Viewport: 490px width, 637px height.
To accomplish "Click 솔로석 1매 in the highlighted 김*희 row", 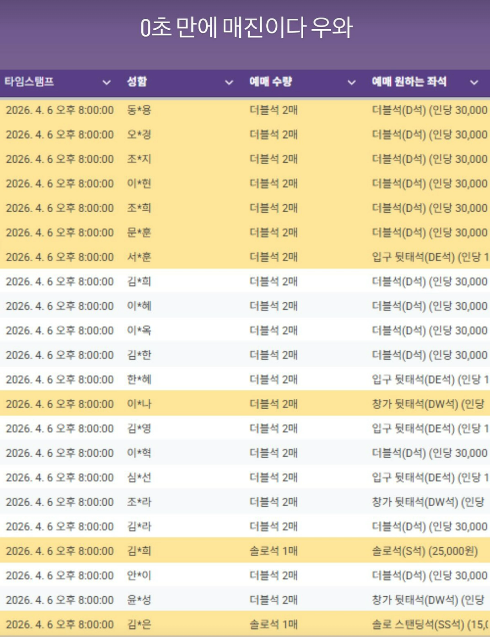I will click(273, 551).
